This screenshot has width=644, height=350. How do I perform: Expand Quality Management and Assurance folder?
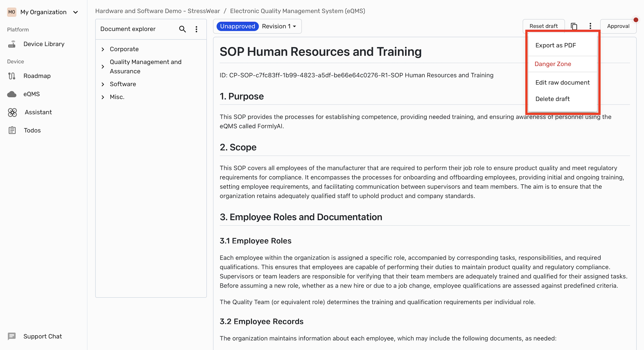point(103,66)
